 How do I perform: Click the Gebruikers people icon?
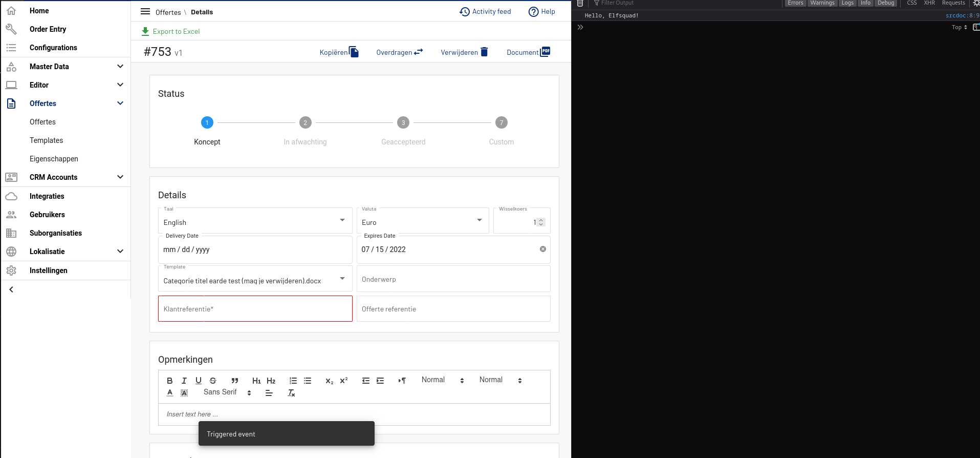11,215
